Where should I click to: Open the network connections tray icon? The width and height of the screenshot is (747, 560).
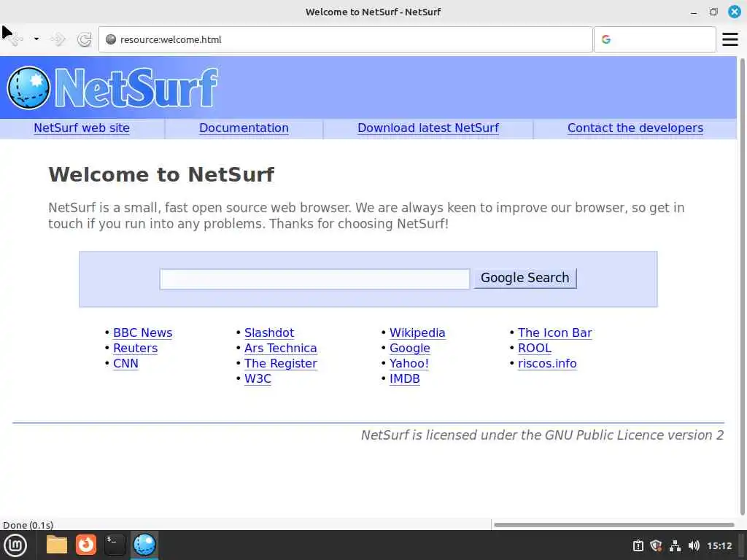pos(675,545)
